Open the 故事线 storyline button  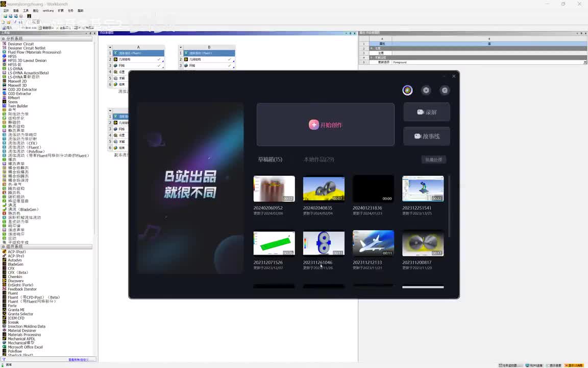click(x=427, y=136)
